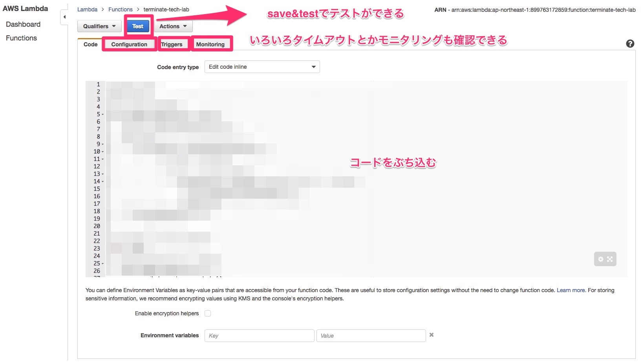
Task: Go to Functions in the breadcrumb
Action: [x=120, y=9]
